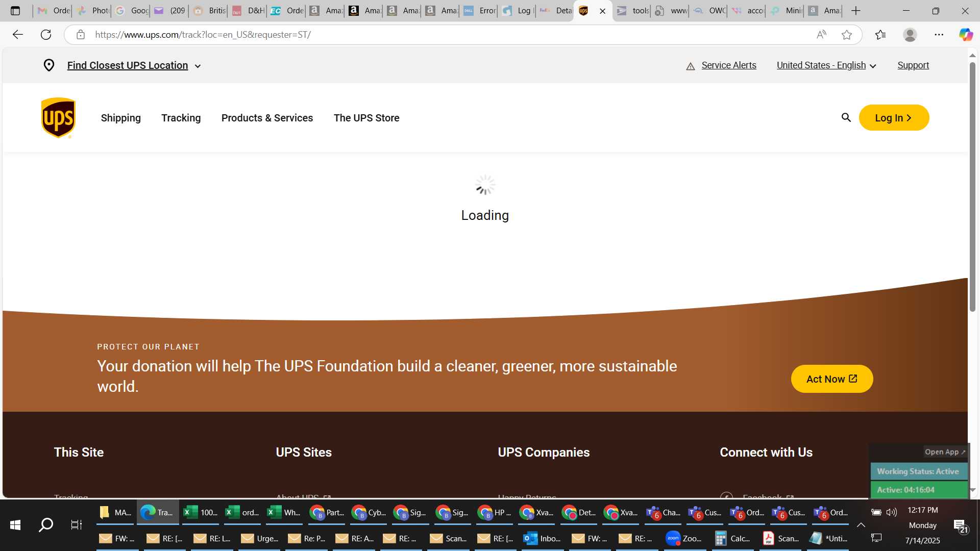Image resolution: width=980 pixels, height=551 pixels.
Task: Click the Service Alerts warning triangle icon
Action: point(691,66)
